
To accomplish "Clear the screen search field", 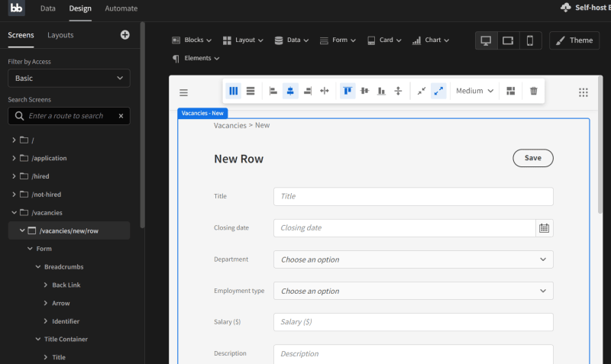I will tap(121, 116).
